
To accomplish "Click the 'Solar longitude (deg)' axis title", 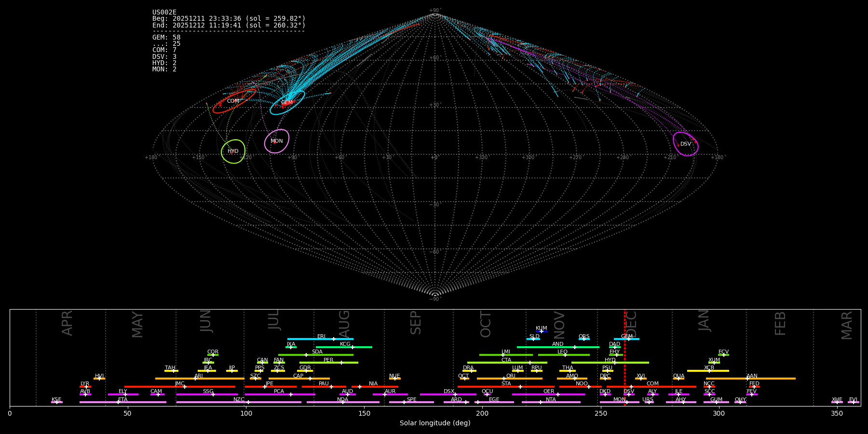I will click(x=435, y=423).
